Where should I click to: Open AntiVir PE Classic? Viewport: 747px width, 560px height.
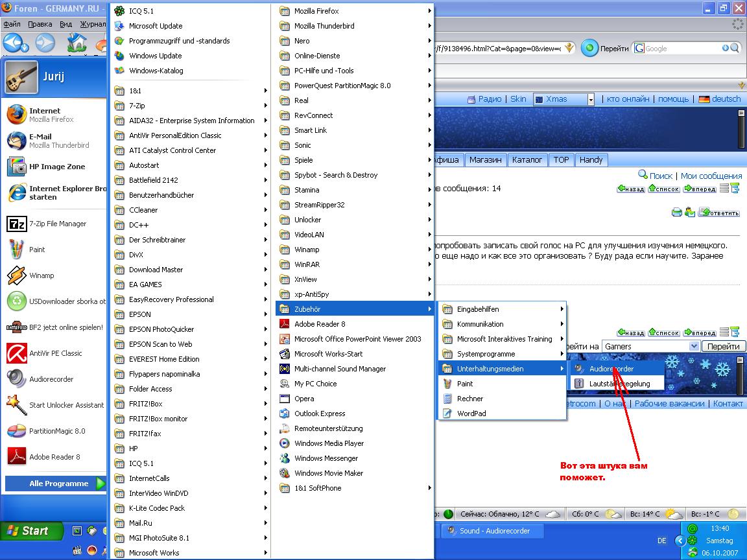click(x=54, y=353)
